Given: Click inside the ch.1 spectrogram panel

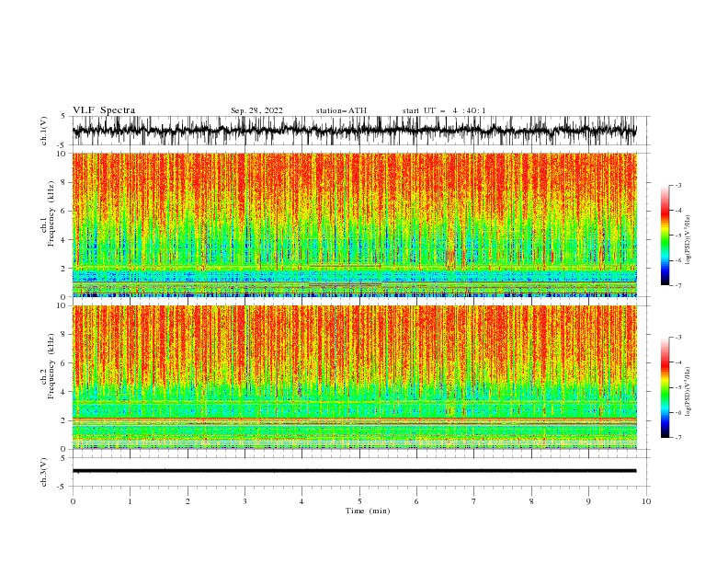Looking at the screenshot, I should (355, 224).
